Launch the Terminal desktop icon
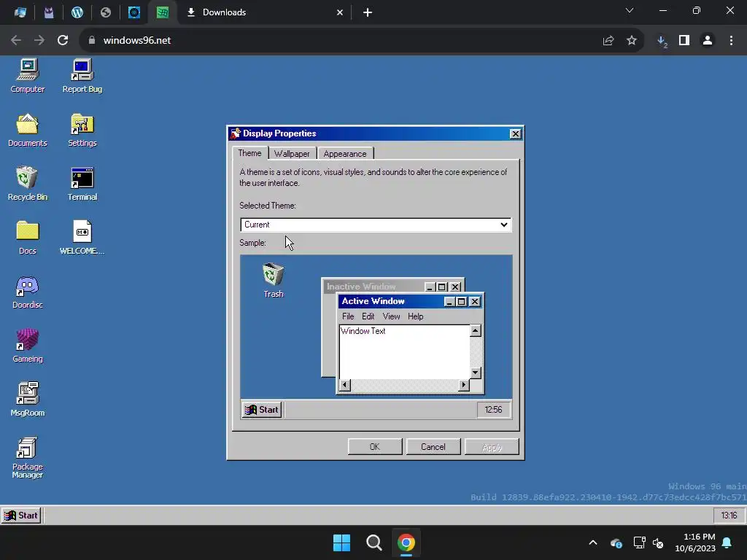This screenshot has height=560, width=747. point(82,183)
